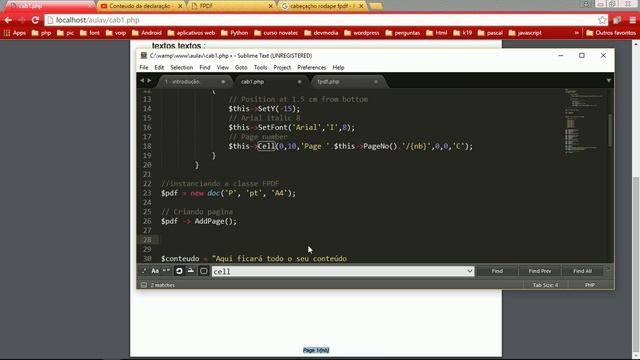Open the wordpress bookmarks folder
Screen dimensions: 640x360
tap(361, 33)
